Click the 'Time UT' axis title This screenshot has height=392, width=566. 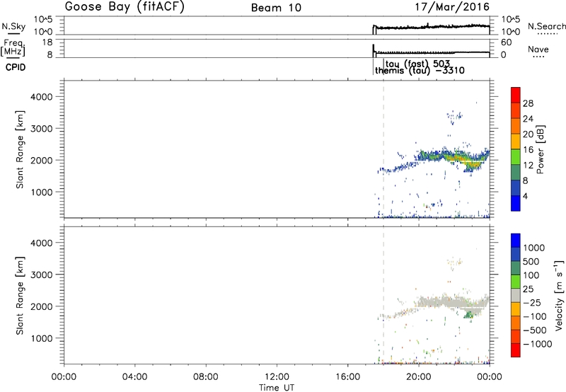click(277, 388)
